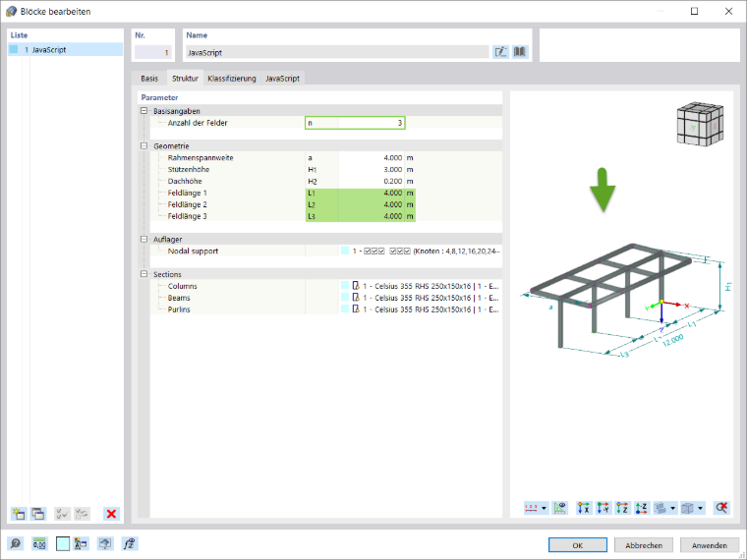The width and height of the screenshot is (747, 560).
Task: Click the Nodal support color swatch
Action: (345, 251)
